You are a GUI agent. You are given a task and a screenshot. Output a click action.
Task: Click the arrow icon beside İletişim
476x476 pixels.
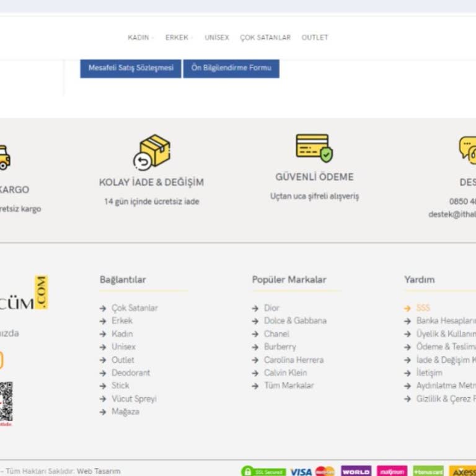407,373
